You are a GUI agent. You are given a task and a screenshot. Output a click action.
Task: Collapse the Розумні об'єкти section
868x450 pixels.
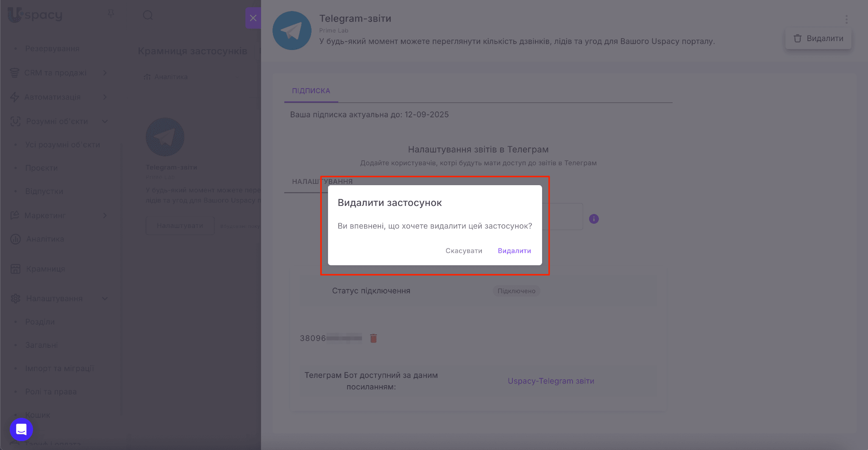[105, 121]
